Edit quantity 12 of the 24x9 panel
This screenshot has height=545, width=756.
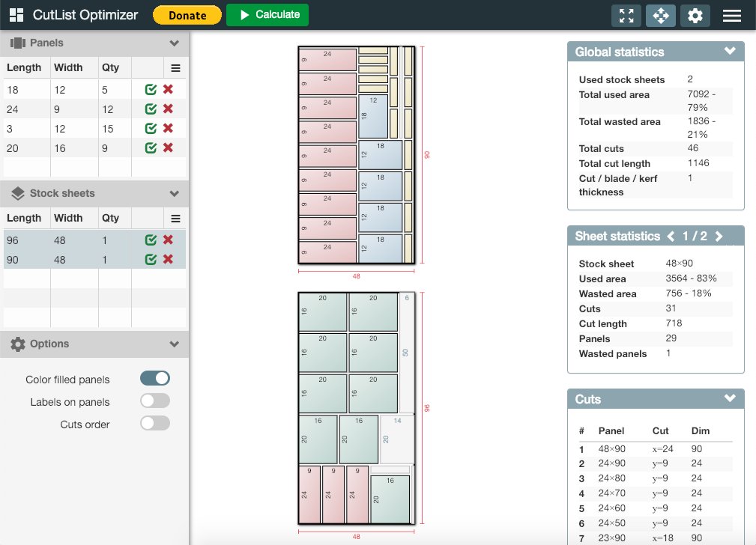(x=115, y=109)
